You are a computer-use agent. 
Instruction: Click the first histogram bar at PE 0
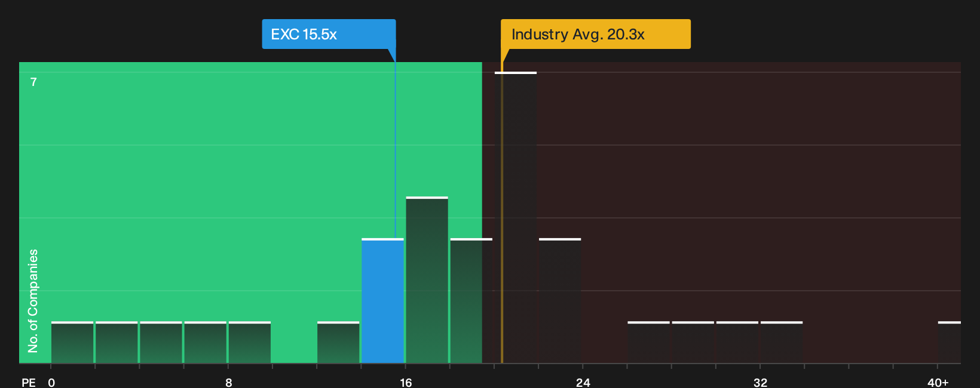coord(72,342)
